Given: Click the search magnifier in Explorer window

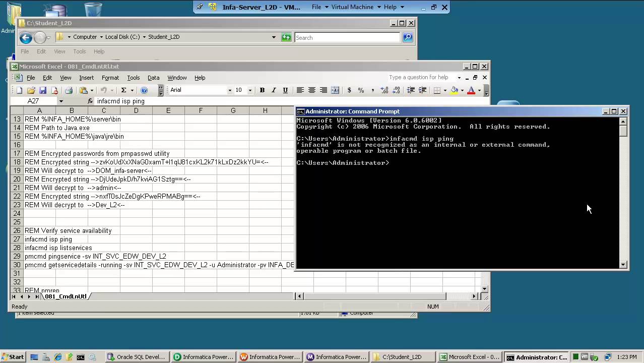Looking at the screenshot, I should pos(408,37).
